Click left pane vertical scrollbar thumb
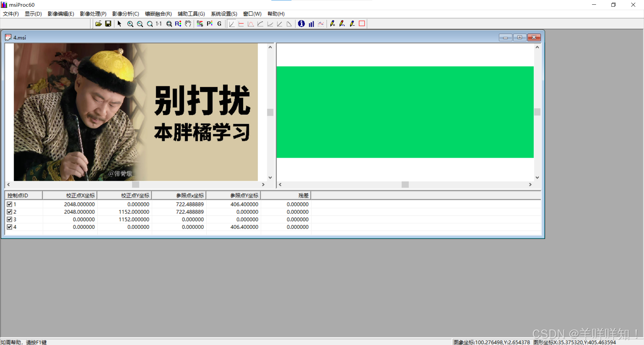 tap(270, 112)
